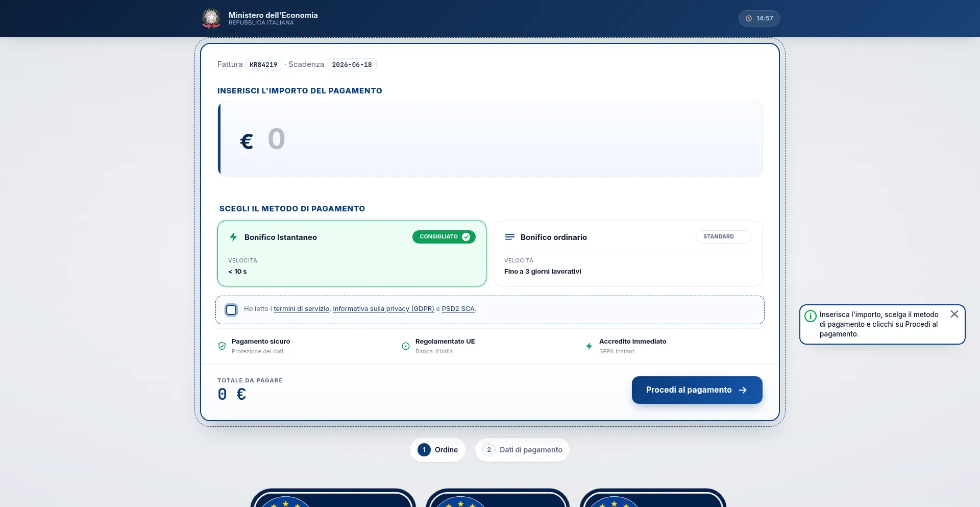Click the Italian Republic emblem logo
This screenshot has height=507, width=980.
click(211, 18)
